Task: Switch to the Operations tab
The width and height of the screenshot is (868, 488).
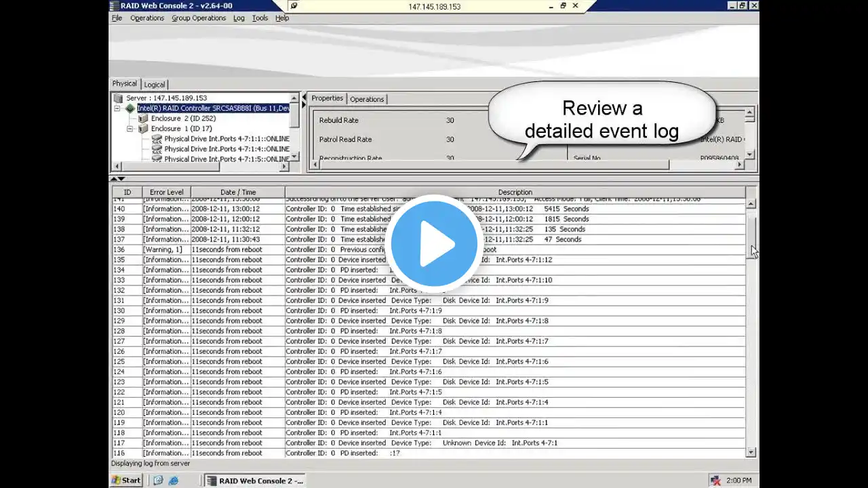Action: pos(367,99)
